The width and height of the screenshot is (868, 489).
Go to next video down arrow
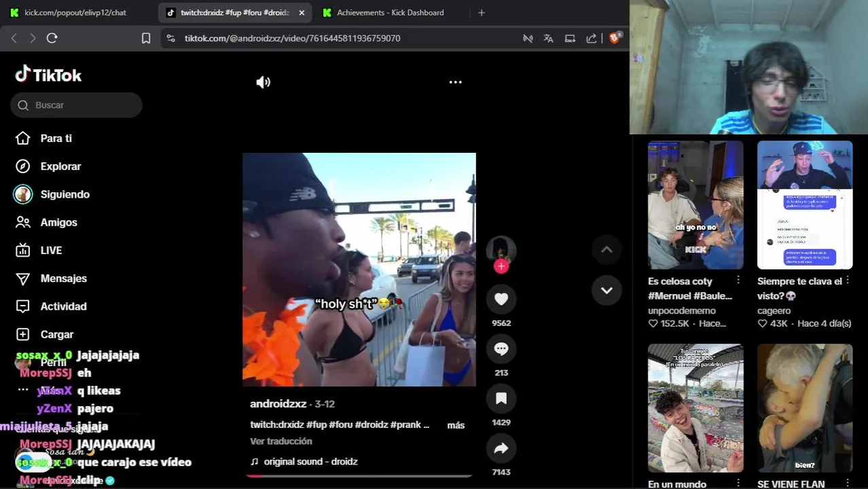607,290
